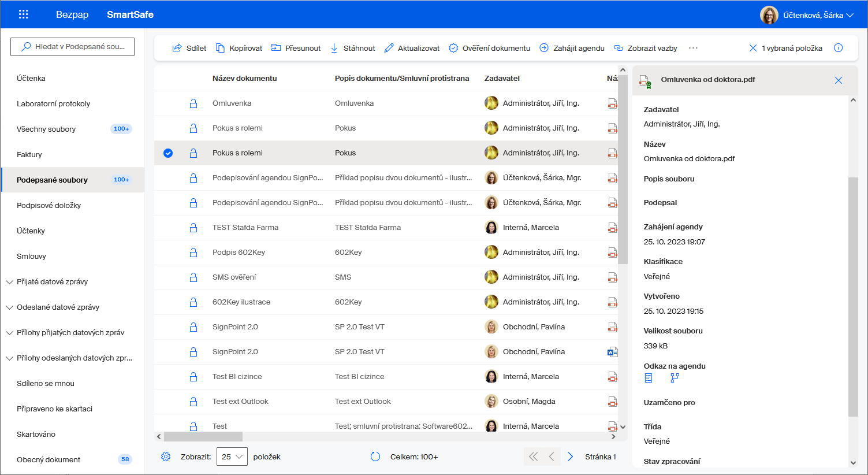Click lock icon in SMS ověření row
868x475 pixels.
(193, 277)
